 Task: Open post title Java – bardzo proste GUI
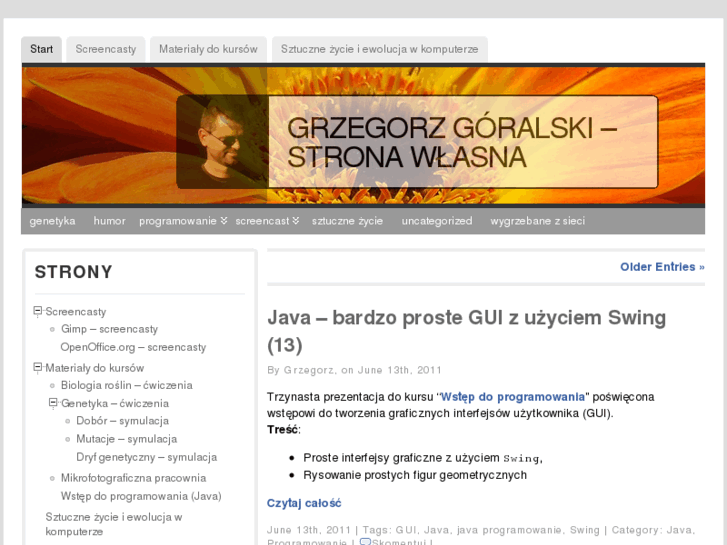click(466, 331)
